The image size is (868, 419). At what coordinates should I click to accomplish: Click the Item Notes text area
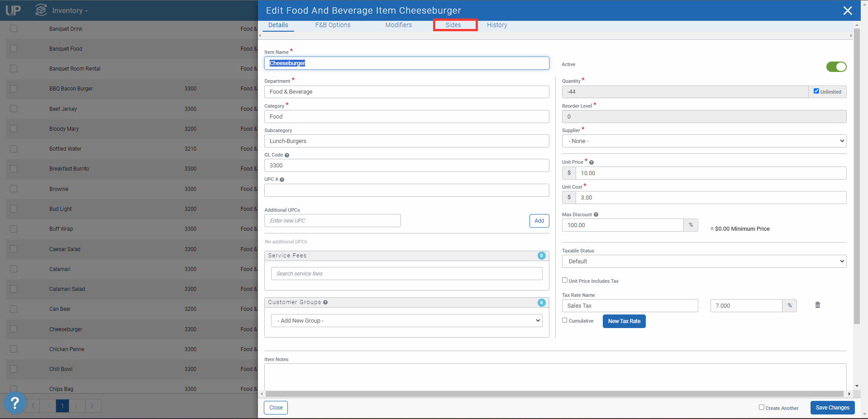(555, 377)
